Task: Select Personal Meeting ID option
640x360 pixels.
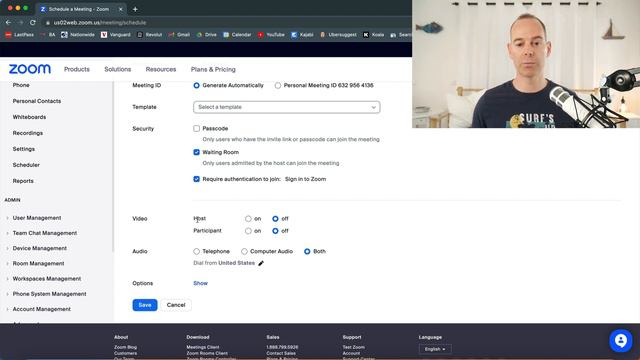Action: coord(278,85)
